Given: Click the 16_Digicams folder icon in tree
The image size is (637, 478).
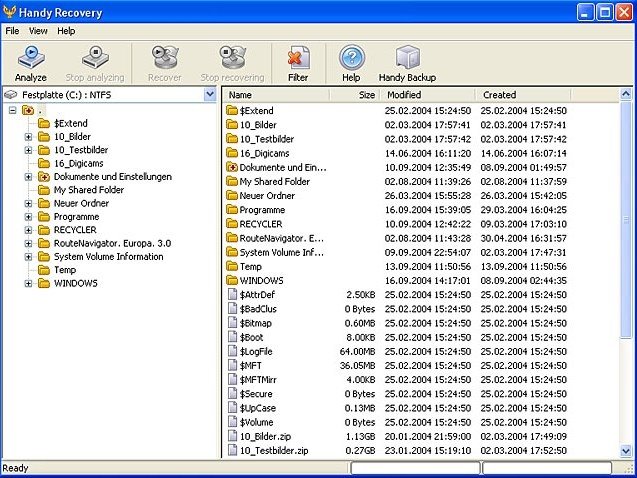Looking at the screenshot, I should (x=44, y=163).
